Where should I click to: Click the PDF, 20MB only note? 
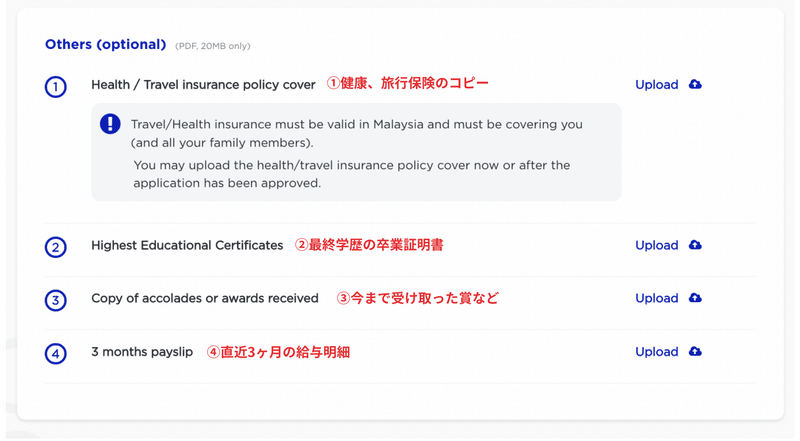213,46
